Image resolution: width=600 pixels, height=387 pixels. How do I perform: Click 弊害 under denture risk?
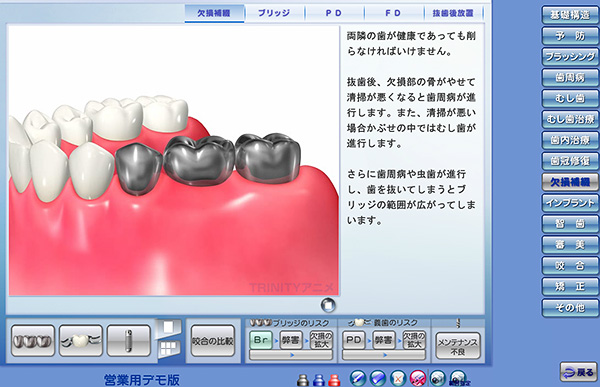click(x=384, y=340)
